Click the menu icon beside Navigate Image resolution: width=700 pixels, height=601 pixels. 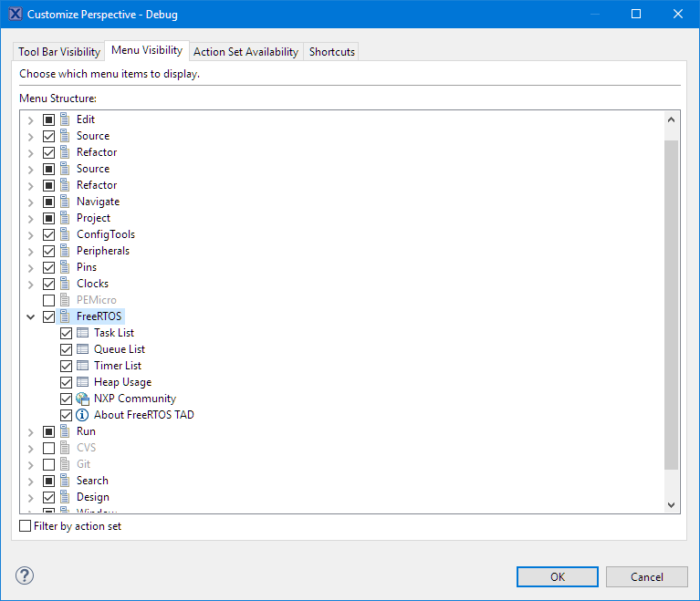tap(65, 202)
